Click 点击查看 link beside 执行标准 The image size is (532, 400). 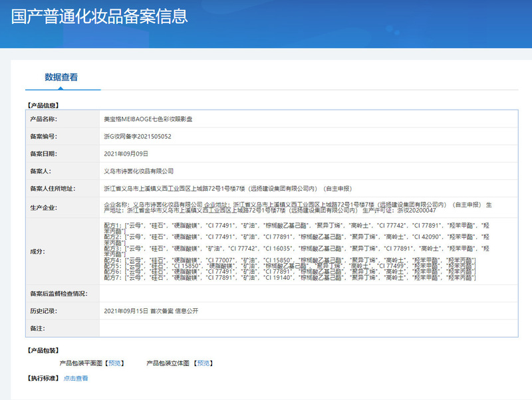(x=75, y=379)
